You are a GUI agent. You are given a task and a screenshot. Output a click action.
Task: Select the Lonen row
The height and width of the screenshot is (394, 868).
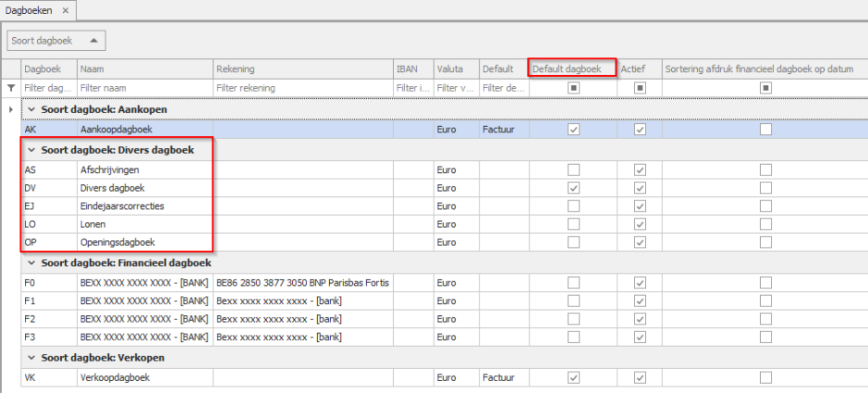tap(445, 224)
